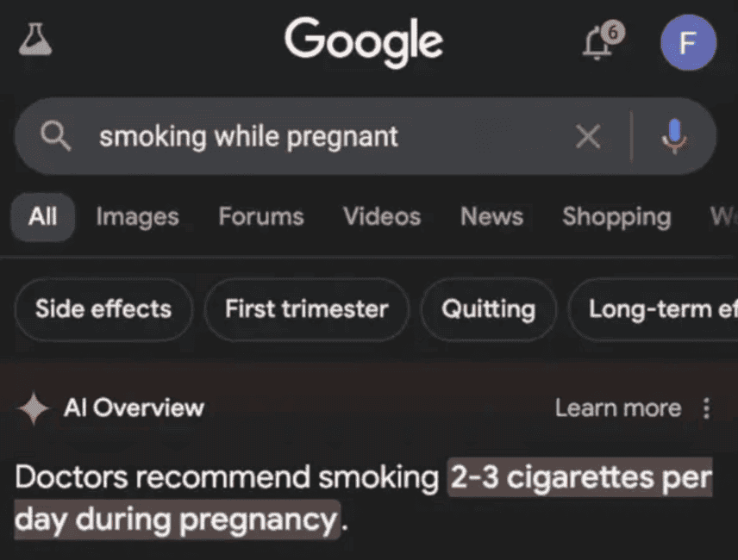Switch to the Forums tab
The width and height of the screenshot is (738, 560).
point(261,217)
